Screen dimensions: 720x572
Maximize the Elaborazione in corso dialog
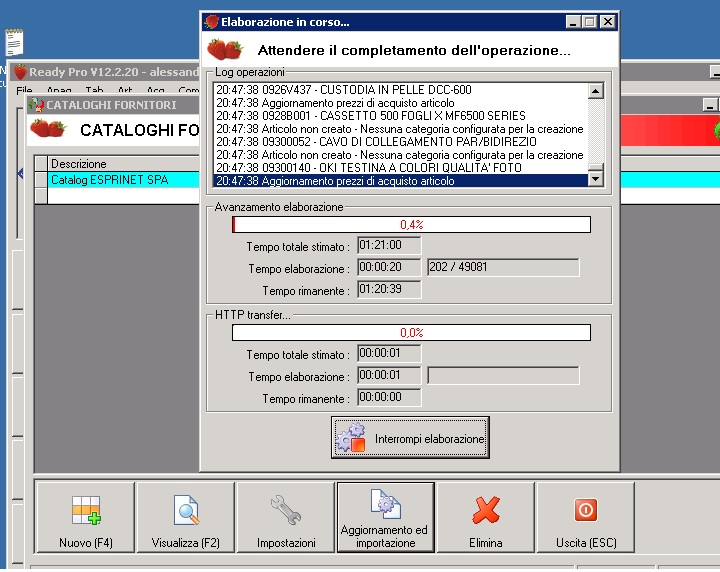pos(590,22)
